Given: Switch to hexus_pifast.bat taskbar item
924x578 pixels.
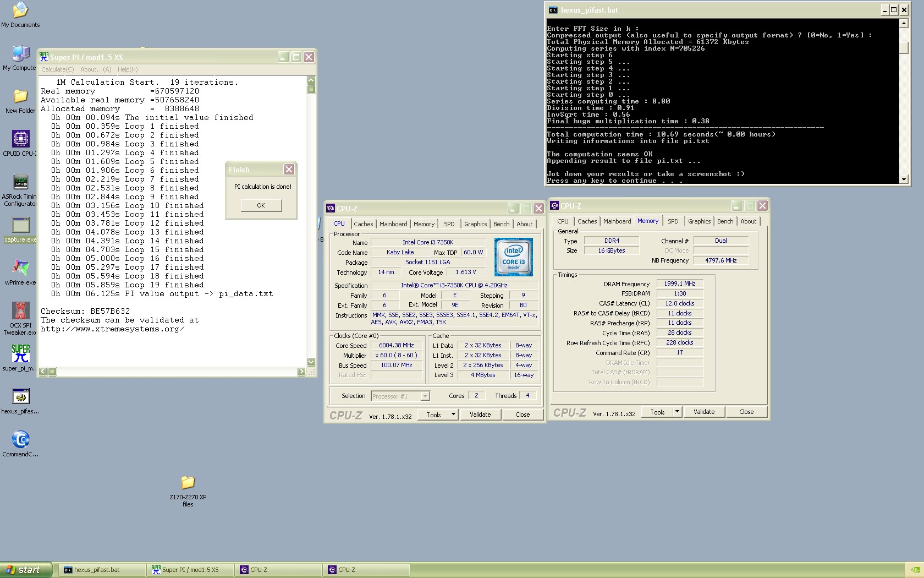Looking at the screenshot, I should click(103, 570).
